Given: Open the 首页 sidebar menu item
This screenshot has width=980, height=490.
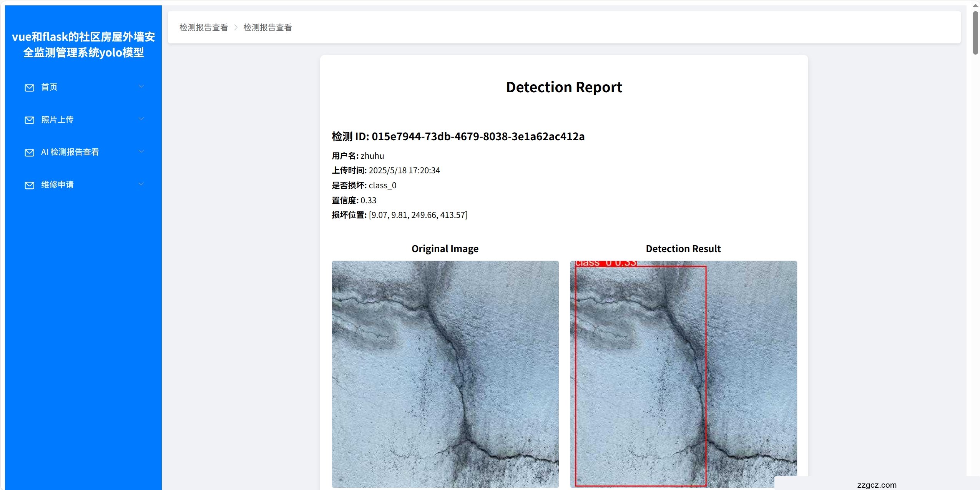Looking at the screenshot, I should (x=49, y=87).
